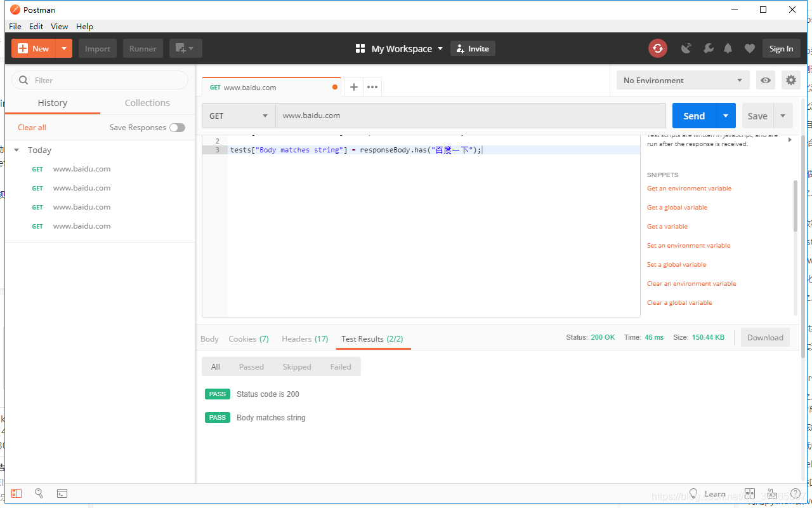Click the history Filter input

click(100, 80)
